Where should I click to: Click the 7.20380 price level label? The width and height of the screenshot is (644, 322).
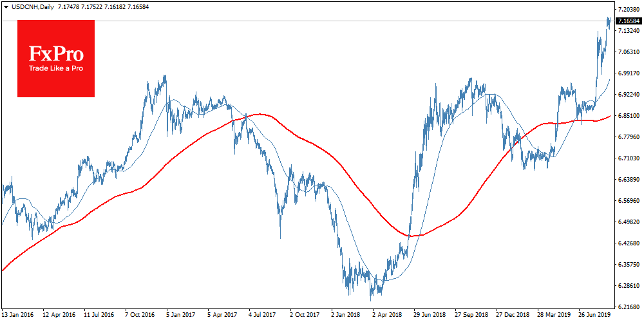629,10
